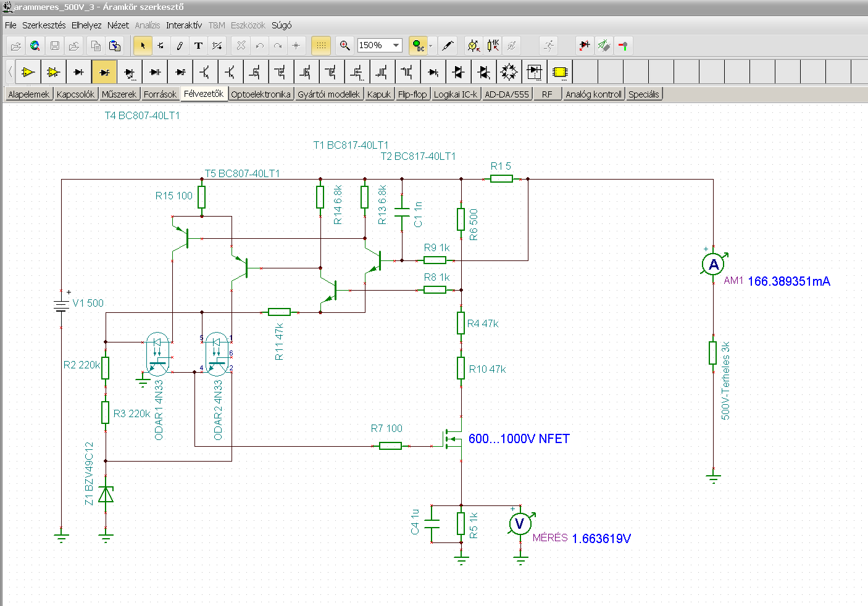Click the "T4 BC807-40LT1" label
868x606 pixels.
click(x=143, y=115)
